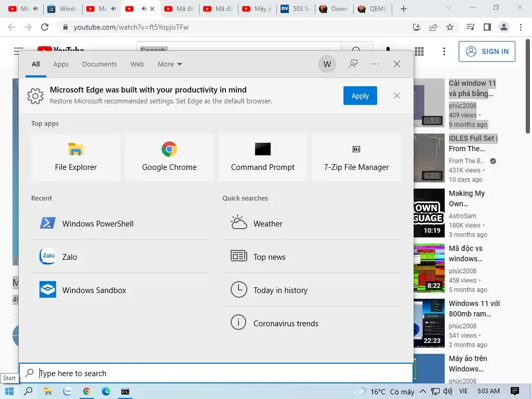Switch to the QEMU tab
The image size is (532, 399).
click(372, 9)
